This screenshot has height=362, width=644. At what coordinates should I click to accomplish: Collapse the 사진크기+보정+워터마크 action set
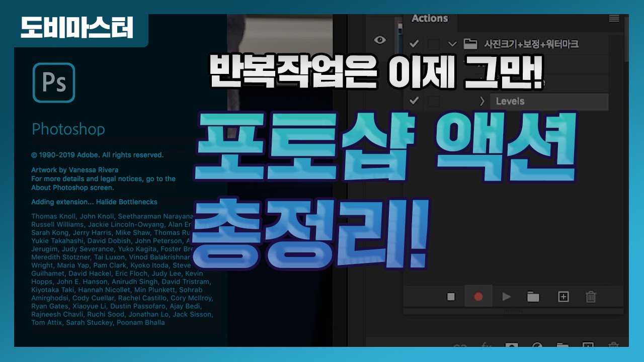tap(452, 44)
